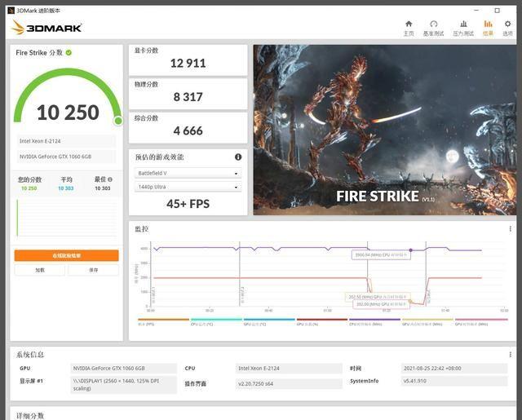The image size is (522, 420).
Task: Open the three-dot menu of the 系统信息 panel
Action: tap(510, 355)
